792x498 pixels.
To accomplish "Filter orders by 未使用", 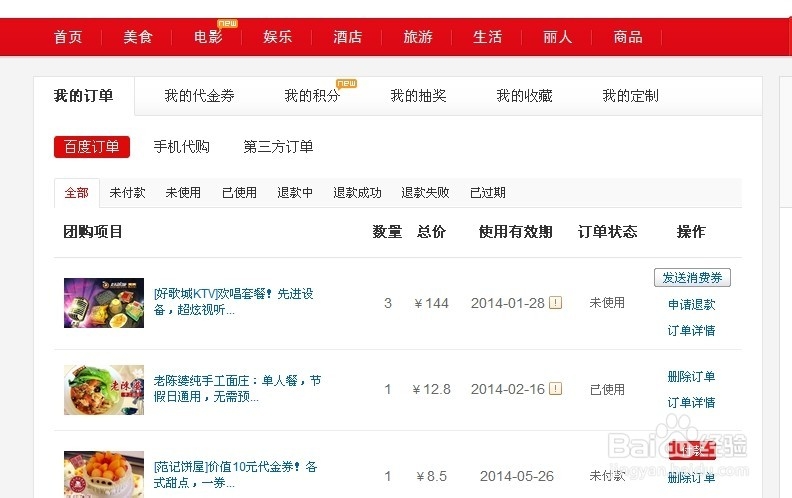I will (183, 193).
